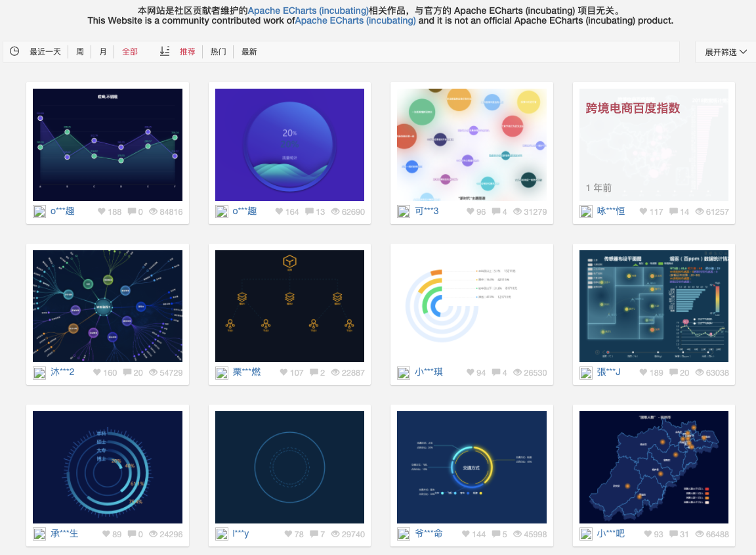
Task: Open the line area chart thumbnail
Action: 108,144
